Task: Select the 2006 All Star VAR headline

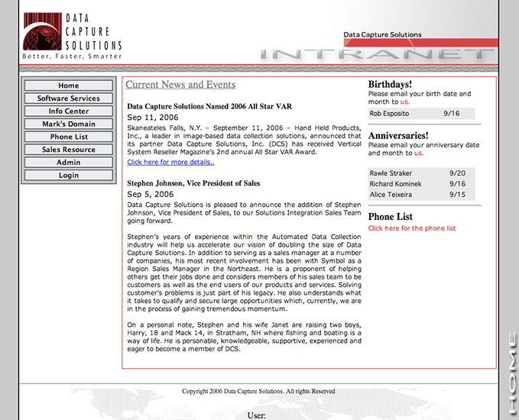Action: tap(209, 107)
